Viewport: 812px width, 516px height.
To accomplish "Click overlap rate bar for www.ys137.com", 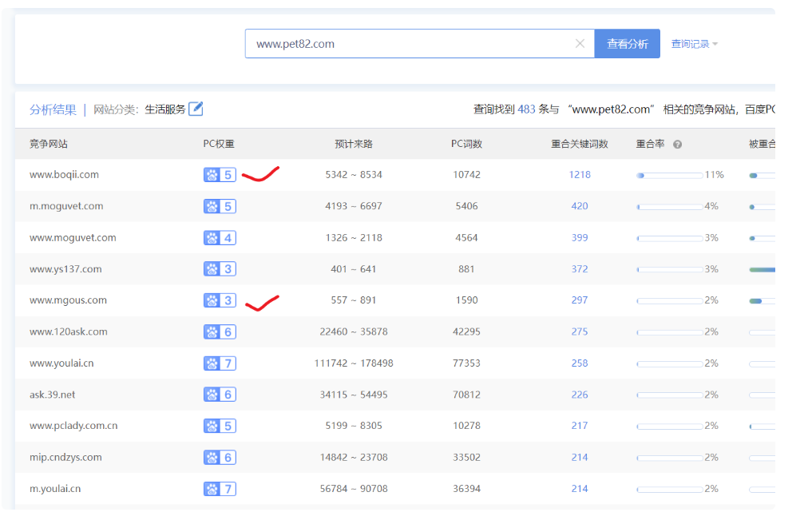I will [x=670, y=269].
